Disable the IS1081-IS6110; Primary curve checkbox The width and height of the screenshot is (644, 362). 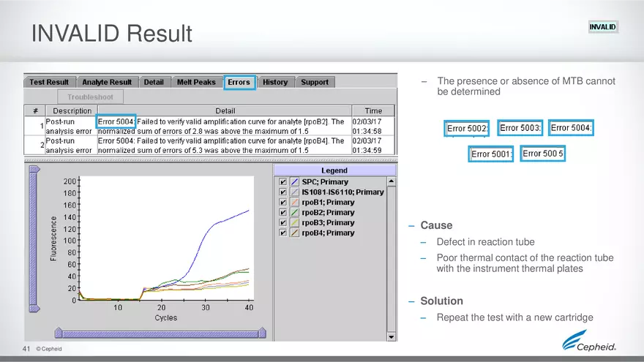coord(283,192)
